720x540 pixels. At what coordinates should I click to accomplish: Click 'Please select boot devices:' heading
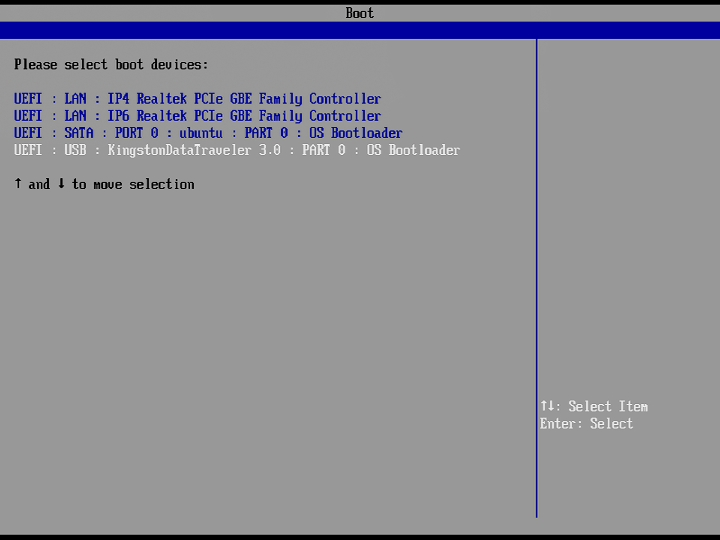pos(111,65)
